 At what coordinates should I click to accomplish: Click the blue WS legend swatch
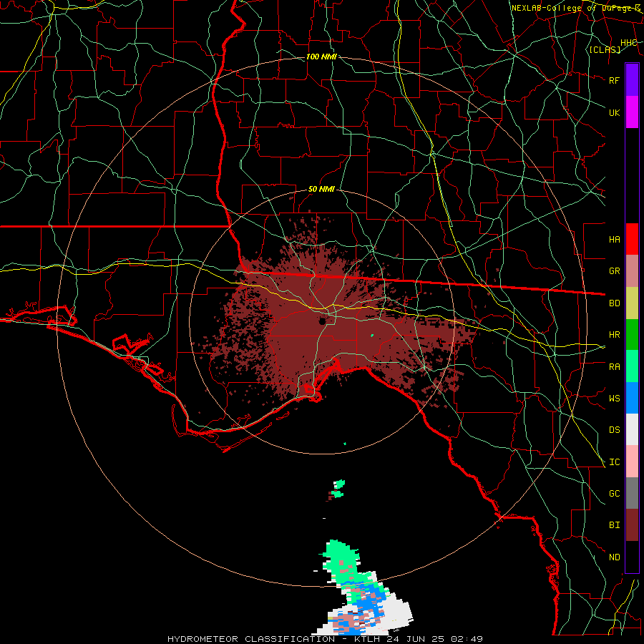[x=632, y=398]
